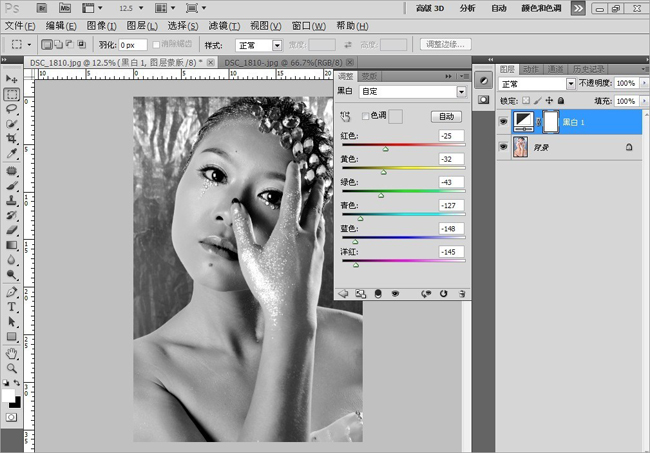Click the 红色 reds slider handle
Image resolution: width=650 pixels, height=453 pixels.
coord(386,148)
